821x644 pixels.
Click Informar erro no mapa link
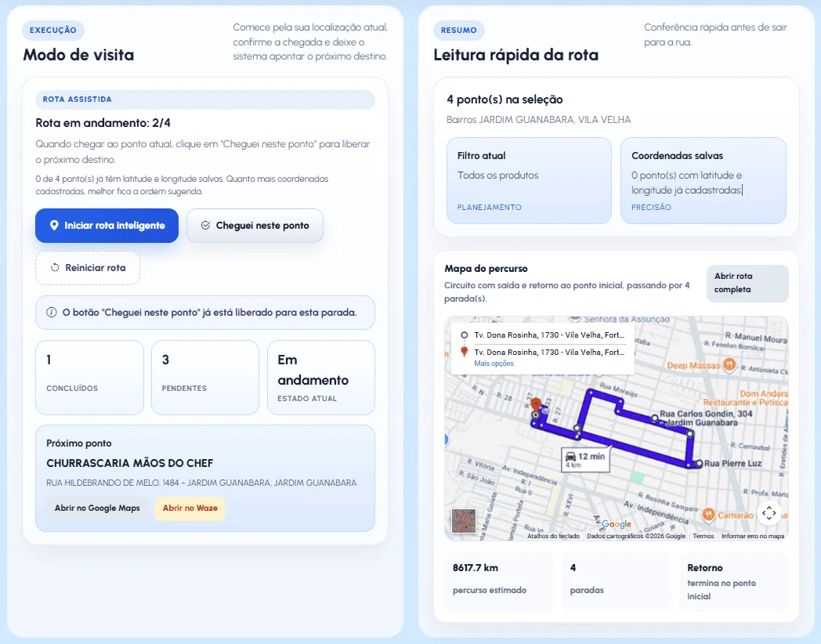click(x=753, y=536)
